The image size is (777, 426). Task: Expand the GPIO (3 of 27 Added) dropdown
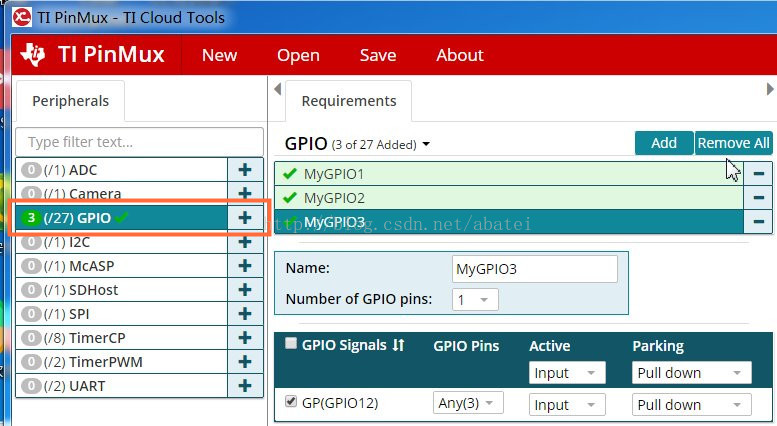pos(426,145)
